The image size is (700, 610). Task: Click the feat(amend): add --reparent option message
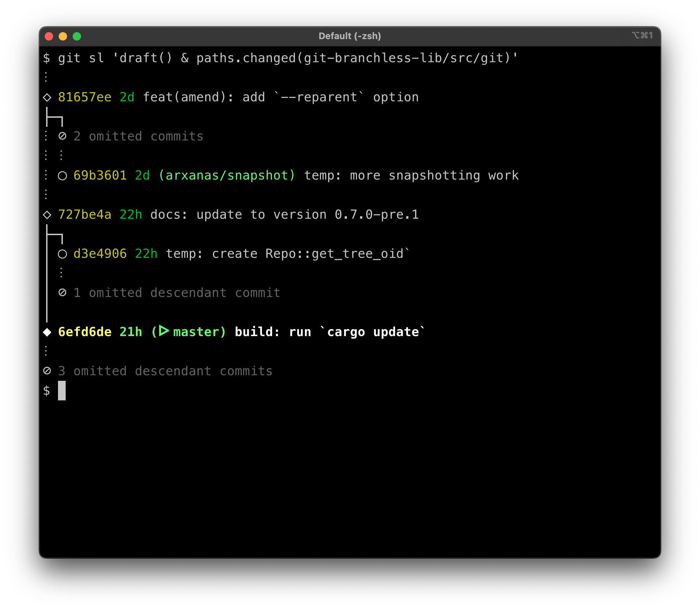(x=281, y=97)
